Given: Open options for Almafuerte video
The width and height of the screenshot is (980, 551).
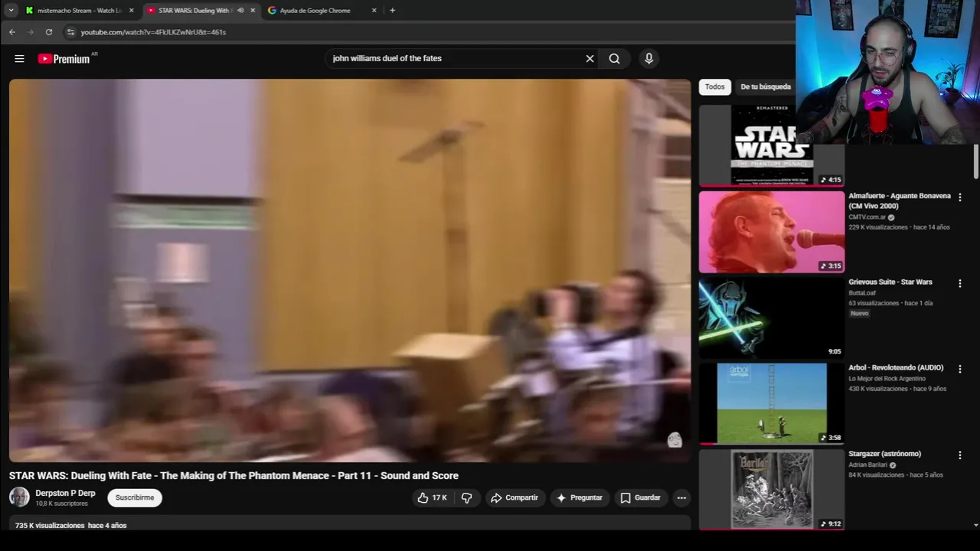Looking at the screenshot, I should point(959,197).
